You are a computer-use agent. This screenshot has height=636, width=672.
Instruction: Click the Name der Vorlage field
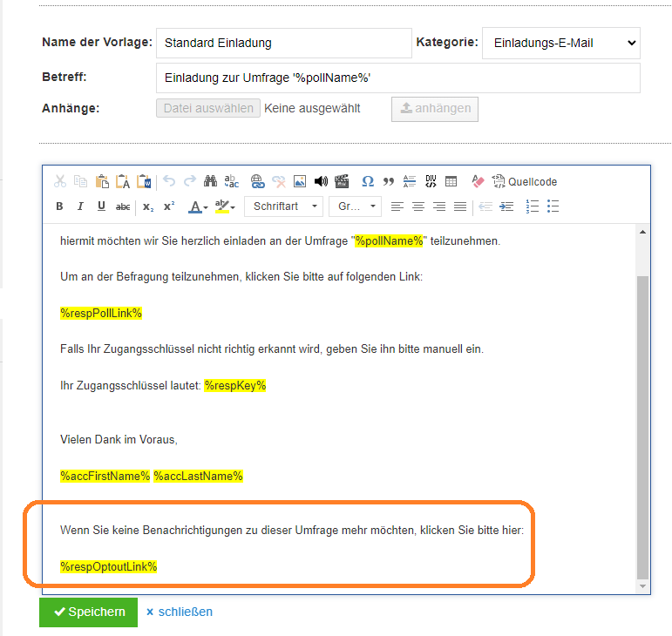[284, 43]
